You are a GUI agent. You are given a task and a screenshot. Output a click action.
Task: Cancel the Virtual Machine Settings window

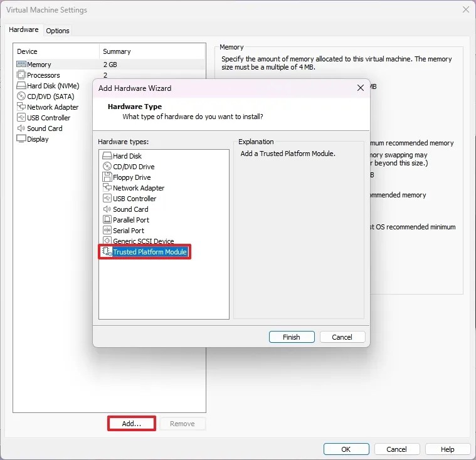pyautogui.click(x=397, y=449)
